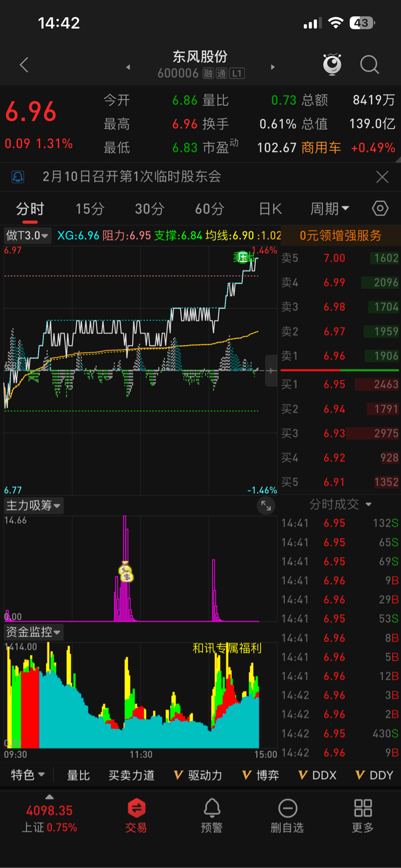Tap the Wi-Fi status icon
This screenshot has height=868, width=401.
(x=336, y=23)
